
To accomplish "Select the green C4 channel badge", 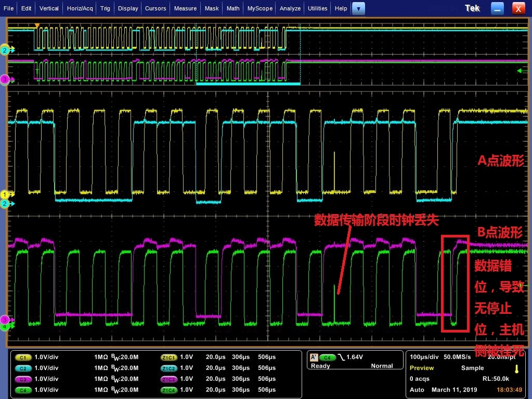I will (23, 390).
